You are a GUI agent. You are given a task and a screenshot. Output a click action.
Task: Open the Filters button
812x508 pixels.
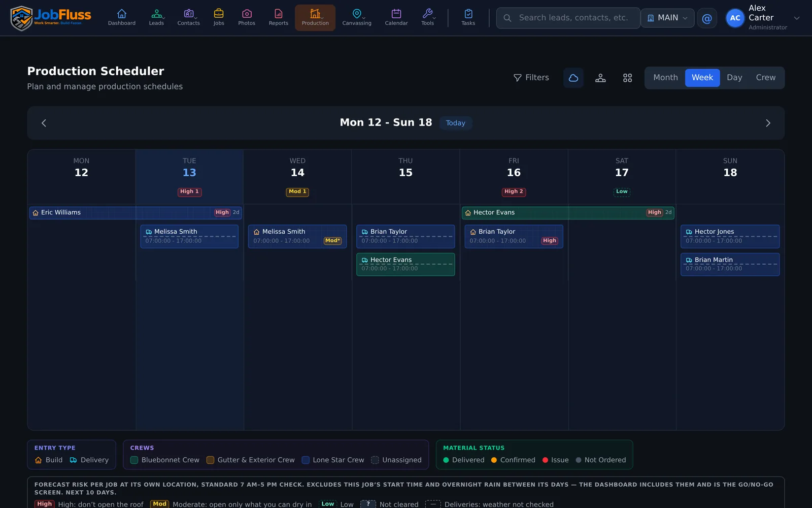click(531, 78)
